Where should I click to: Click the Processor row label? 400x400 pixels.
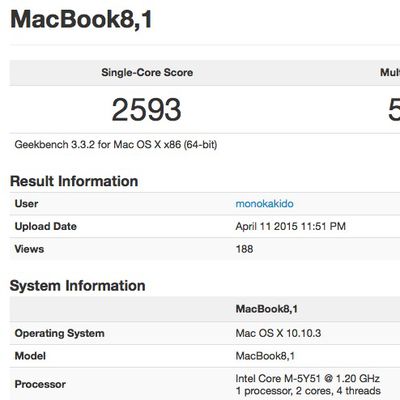(40, 384)
